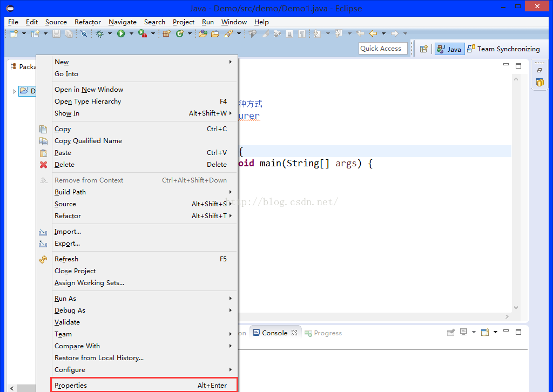Open the Run dropdown arrow
The height and width of the screenshot is (392, 553).
pos(131,33)
